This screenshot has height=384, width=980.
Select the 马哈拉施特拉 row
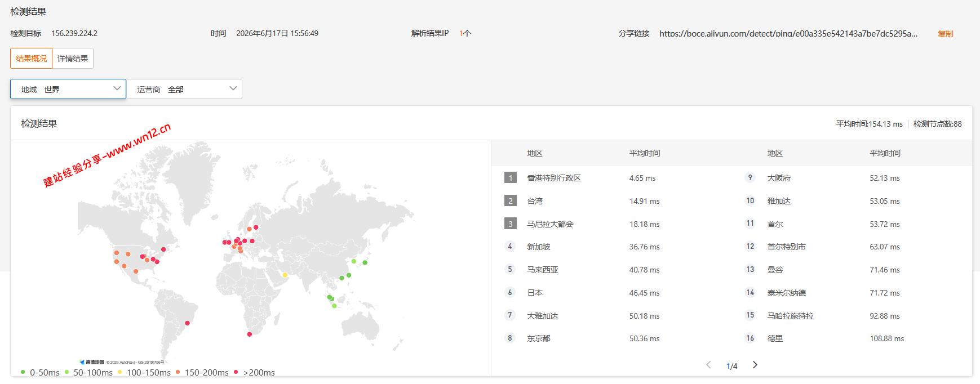pyautogui.click(x=852, y=316)
